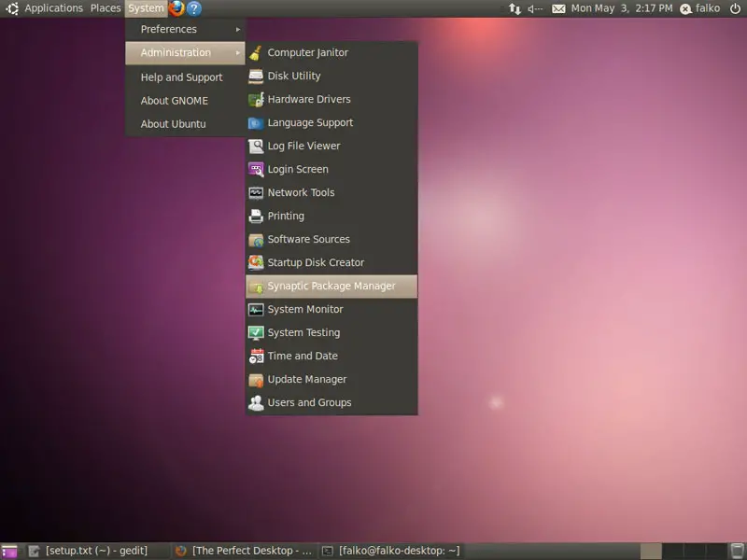Screen dimensions: 747x560
Task: Choose About GNOME
Action: [185, 101]
